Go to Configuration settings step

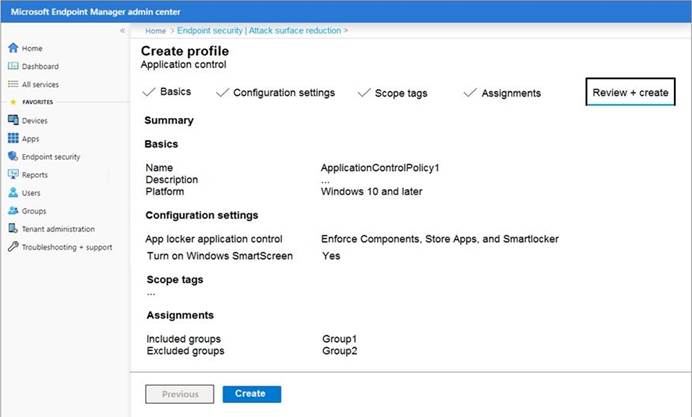(x=275, y=93)
